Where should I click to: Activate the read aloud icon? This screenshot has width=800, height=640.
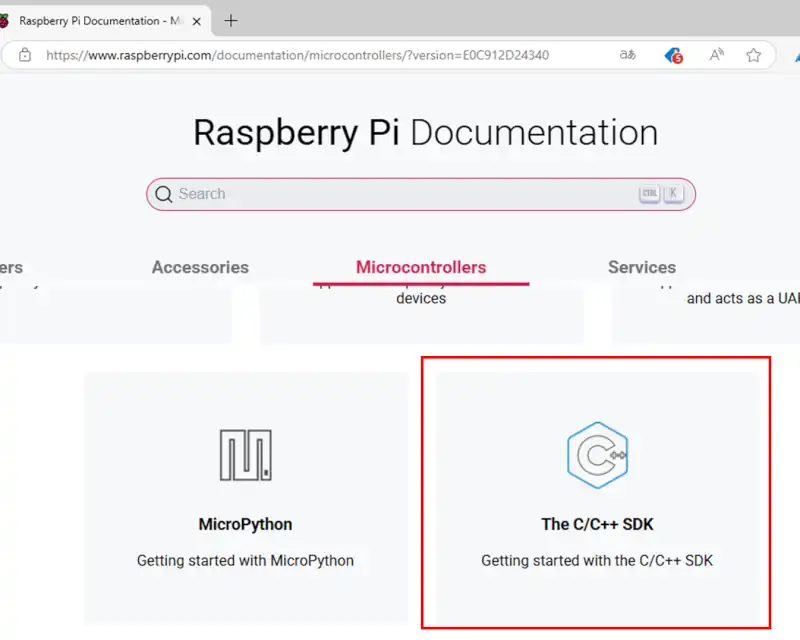[717, 55]
